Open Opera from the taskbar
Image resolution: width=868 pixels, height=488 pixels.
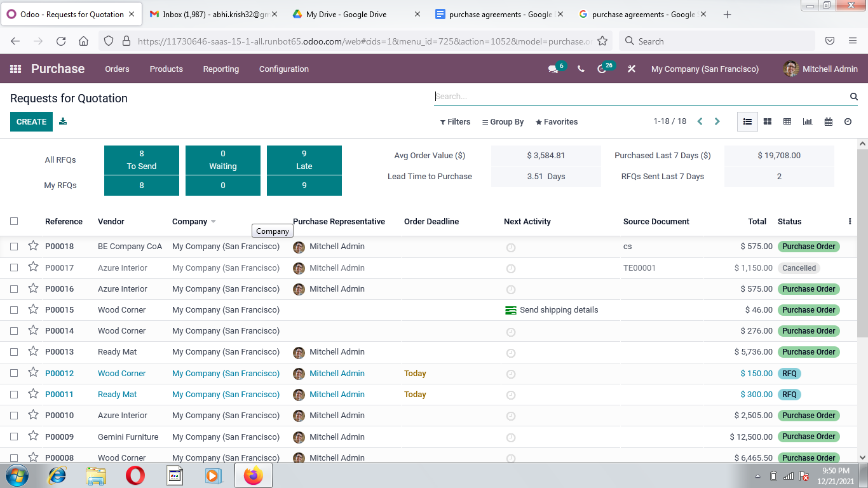coord(135,475)
